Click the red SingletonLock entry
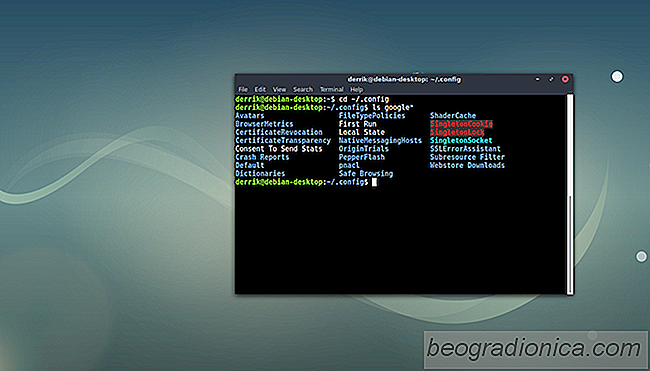Screen dimensions: 650x371 tap(457, 132)
